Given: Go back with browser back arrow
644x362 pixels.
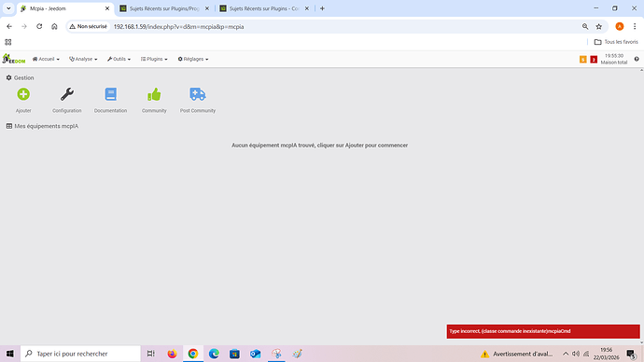Looking at the screenshot, I should point(9,26).
